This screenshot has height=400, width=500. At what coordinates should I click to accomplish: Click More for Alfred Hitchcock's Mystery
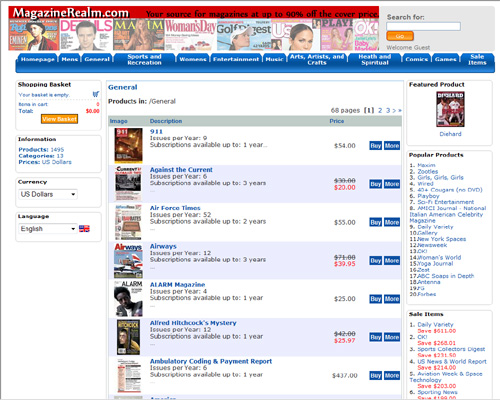pos(392,337)
